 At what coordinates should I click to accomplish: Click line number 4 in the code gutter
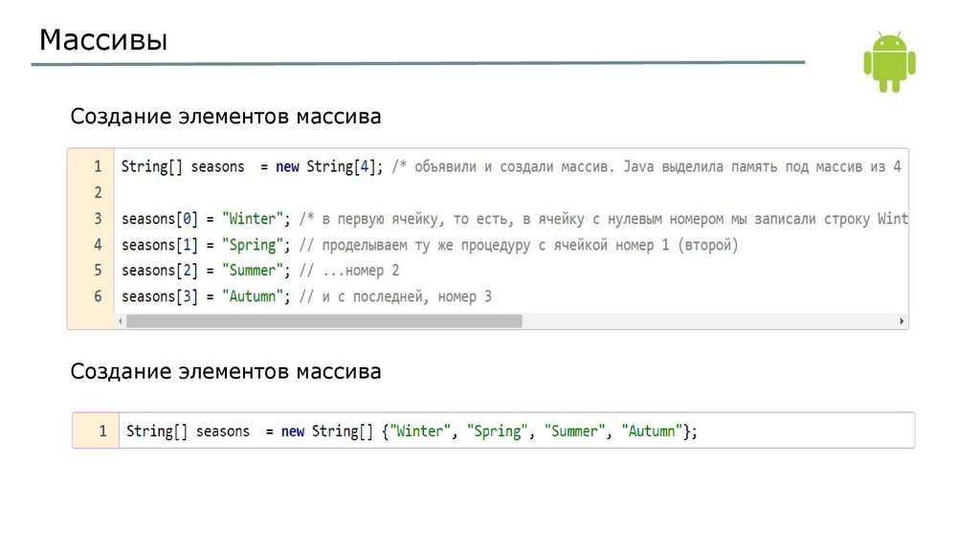pyautogui.click(x=97, y=245)
